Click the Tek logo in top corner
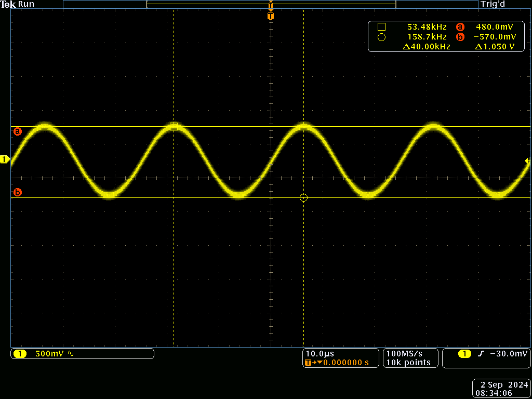Image resolution: width=532 pixels, height=399 pixels. click(8, 4)
